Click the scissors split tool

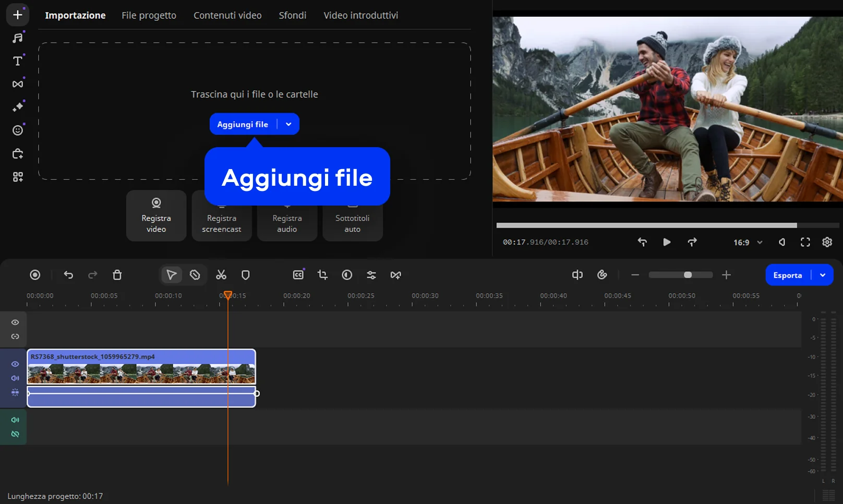pyautogui.click(x=221, y=275)
